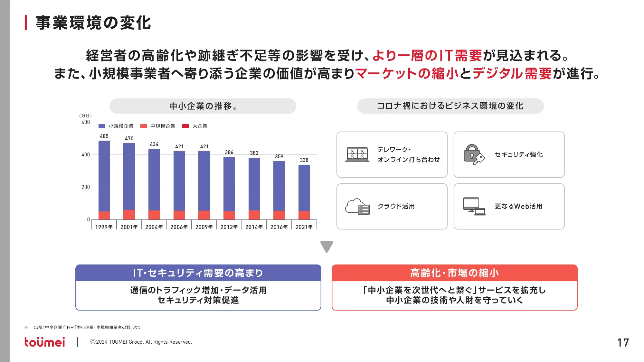Click the red 大企業 legend swatch
The width and height of the screenshot is (644, 362).
click(x=185, y=126)
